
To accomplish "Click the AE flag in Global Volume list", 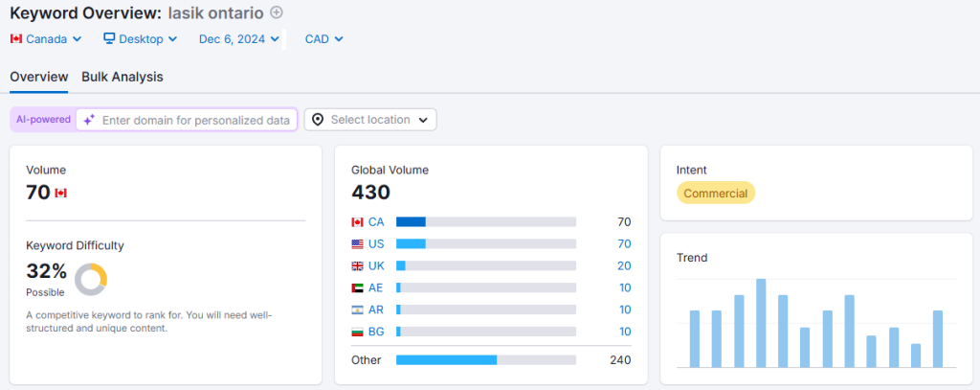I will (358, 287).
